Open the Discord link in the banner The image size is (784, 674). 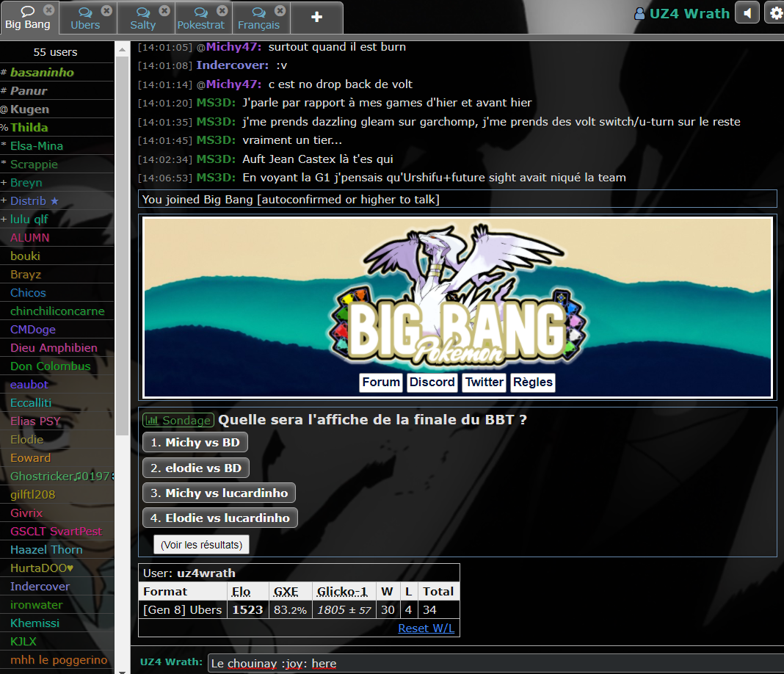pyautogui.click(x=432, y=382)
